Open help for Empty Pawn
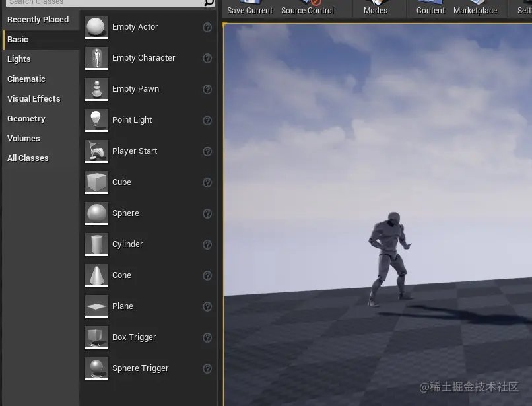Viewport: 532px width, 406px height. [207, 89]
